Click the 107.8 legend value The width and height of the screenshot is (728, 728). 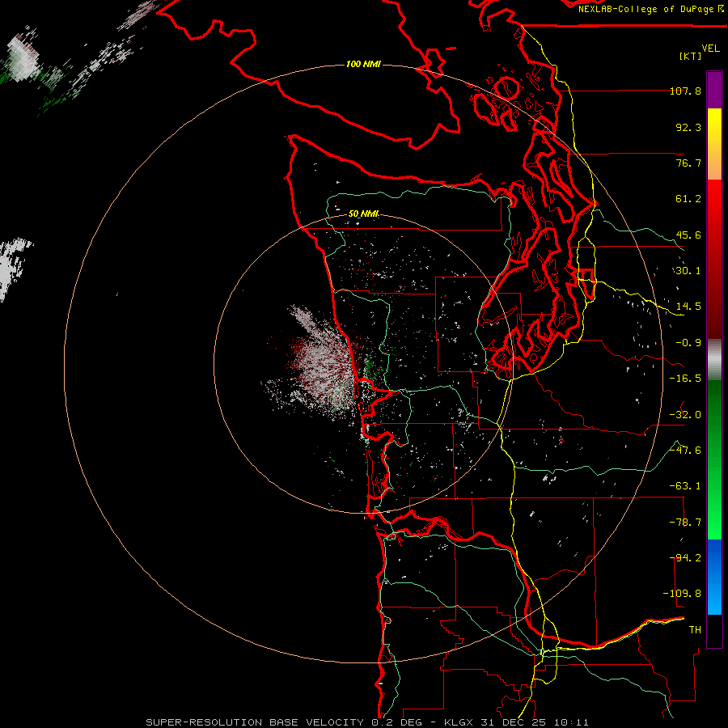(685, 91)
